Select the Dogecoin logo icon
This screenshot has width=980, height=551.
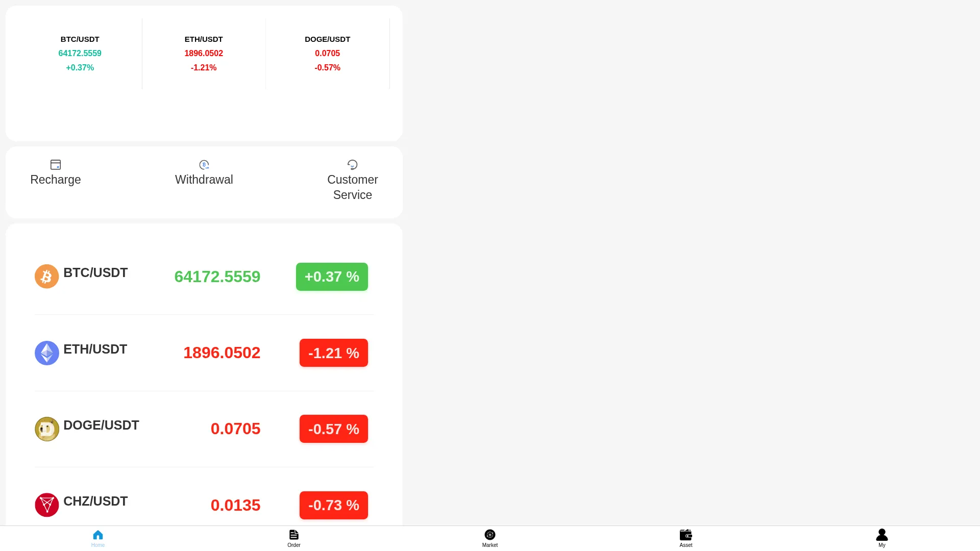pos(46,429)
